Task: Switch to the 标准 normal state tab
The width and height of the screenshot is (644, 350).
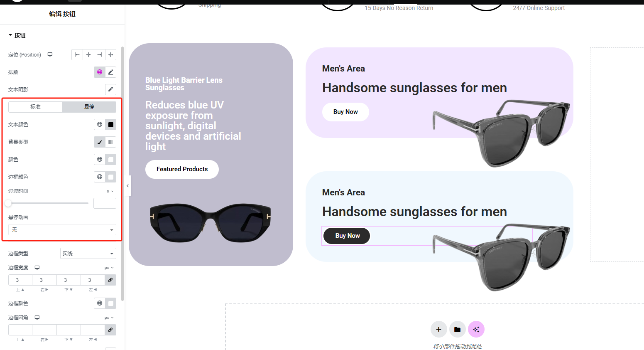Action: [35, 107]
